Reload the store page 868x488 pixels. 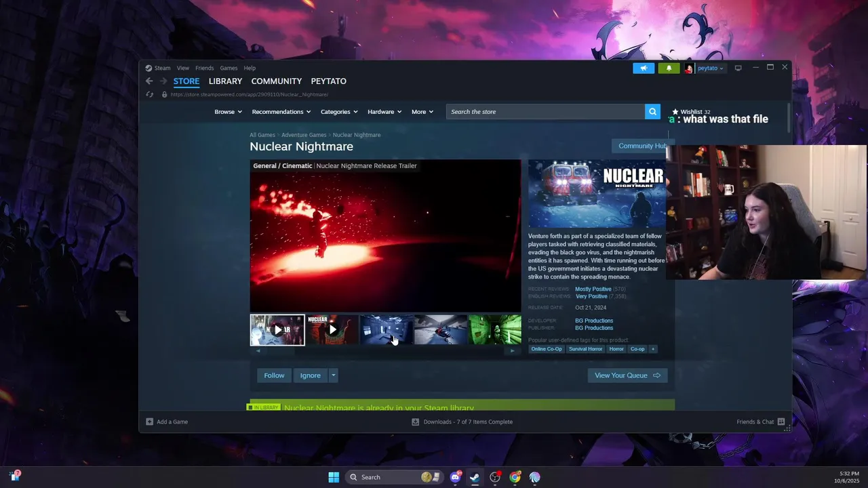pos(149,94)
